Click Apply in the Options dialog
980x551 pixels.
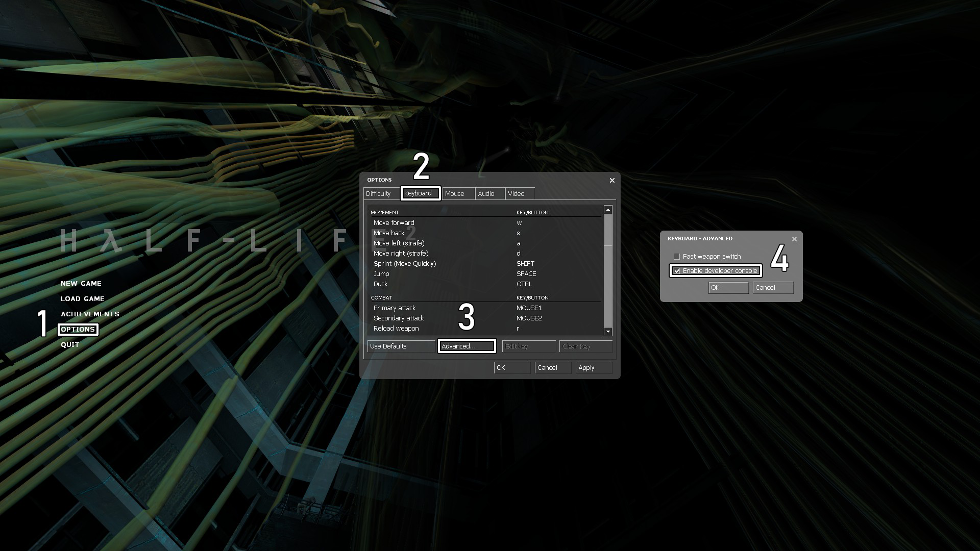[x=593, y=368]
